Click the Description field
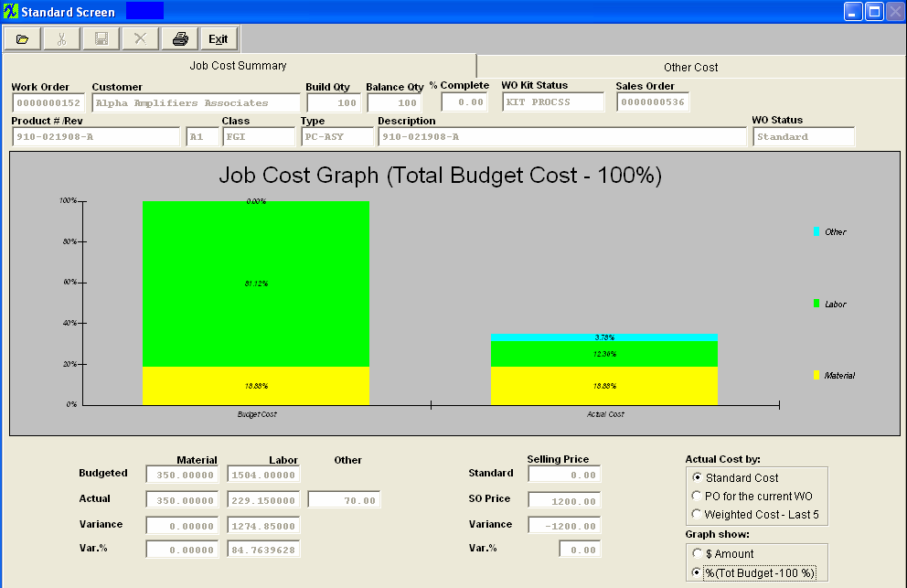The width and height of the screenshot is (907, 588). point(562,136)
